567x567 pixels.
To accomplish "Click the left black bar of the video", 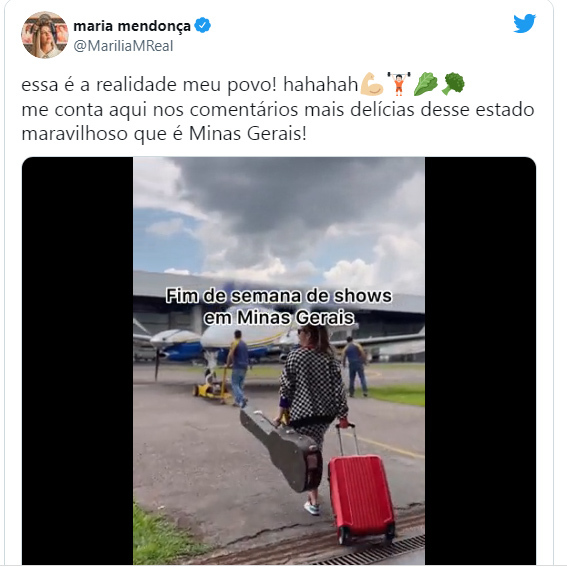I will (x=77, y=361).
